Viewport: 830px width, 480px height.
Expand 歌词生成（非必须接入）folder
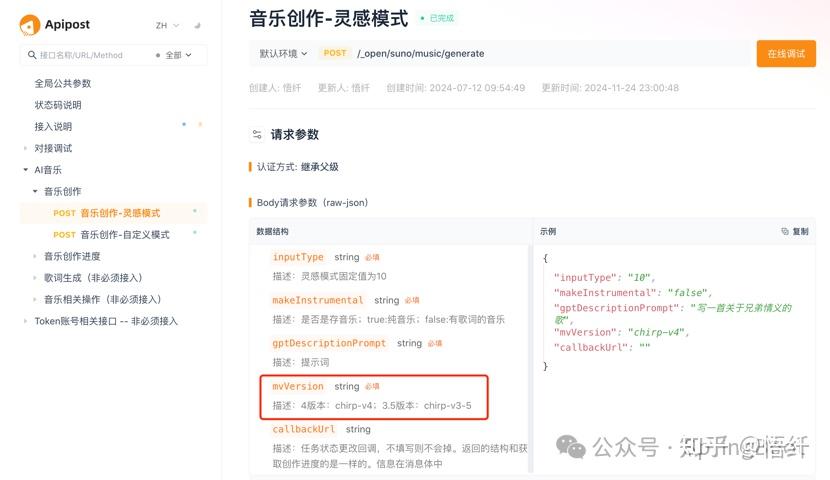click(35, 278)
